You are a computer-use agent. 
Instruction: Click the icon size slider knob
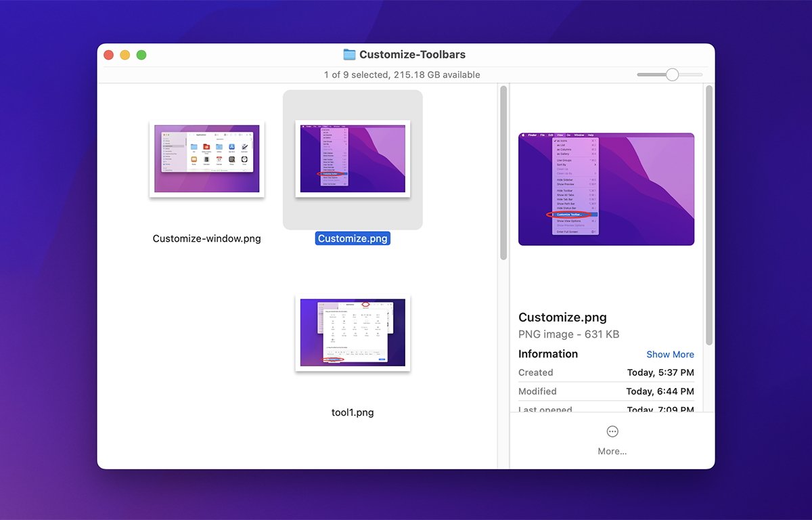(x=672, y=74)
